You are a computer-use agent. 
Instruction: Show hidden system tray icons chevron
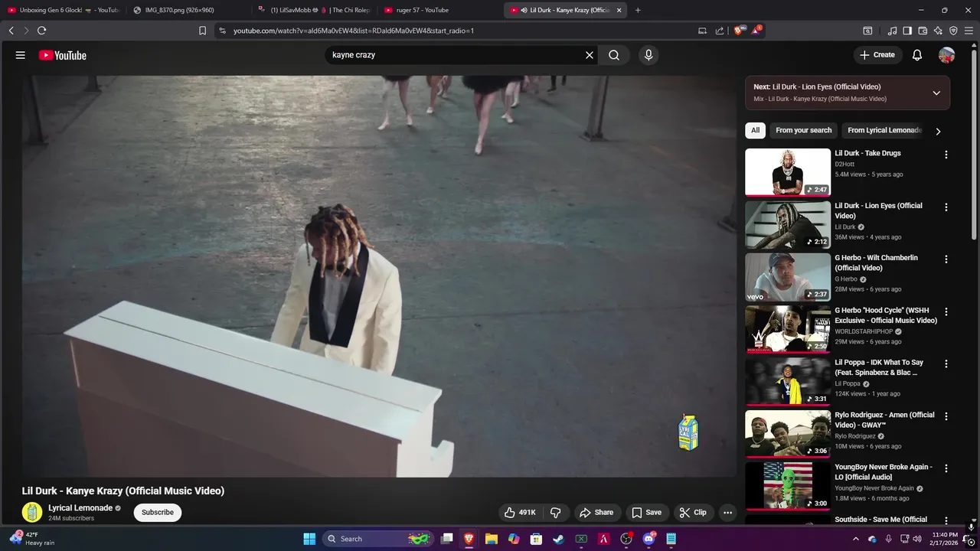point(856,539)
